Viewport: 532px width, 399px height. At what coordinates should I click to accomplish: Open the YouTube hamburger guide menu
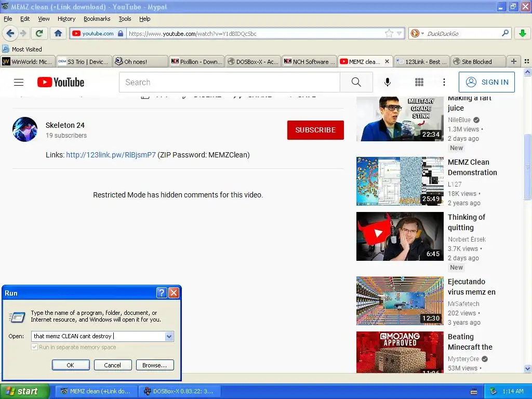19,82
